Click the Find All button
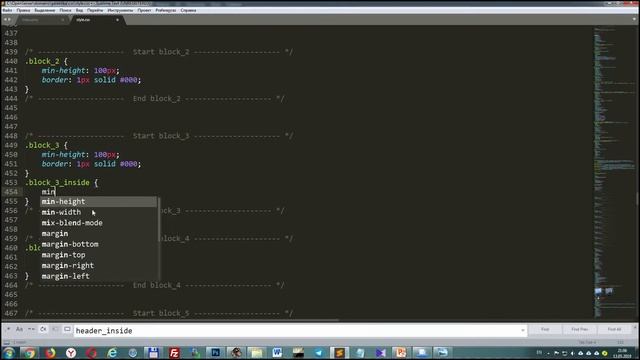Viewport: 640px width, 360px height. [x=614, y=329]
